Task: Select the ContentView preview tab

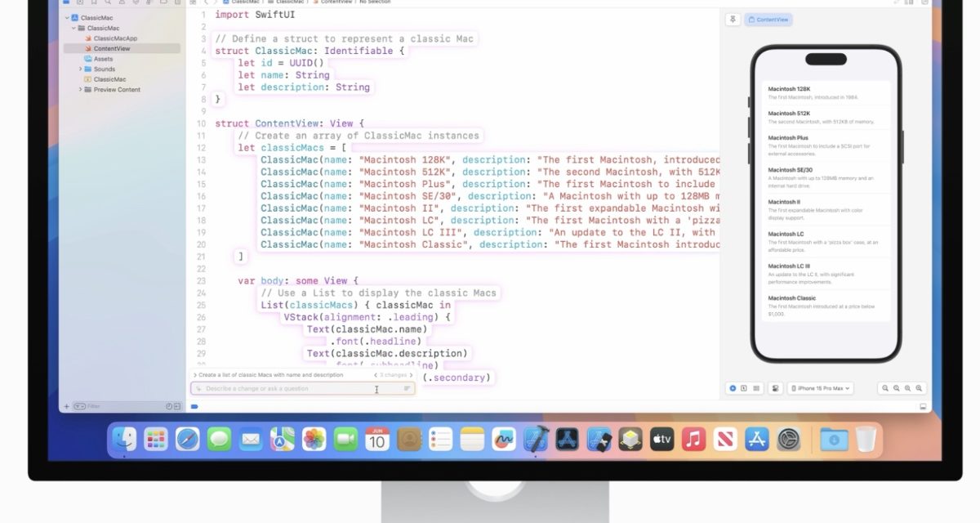Action: [x=768, y=19]
